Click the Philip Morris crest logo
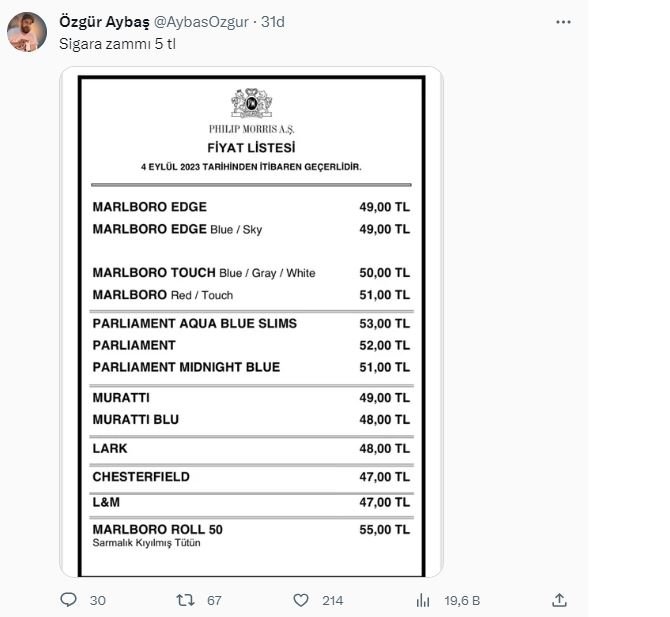670x617 pixels. 251,103
